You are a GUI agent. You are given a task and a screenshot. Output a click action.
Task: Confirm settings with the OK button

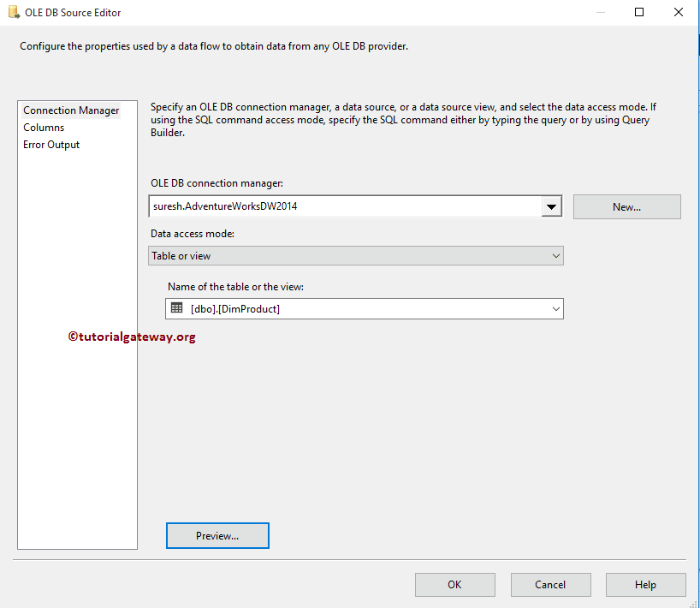pos(454,585)
